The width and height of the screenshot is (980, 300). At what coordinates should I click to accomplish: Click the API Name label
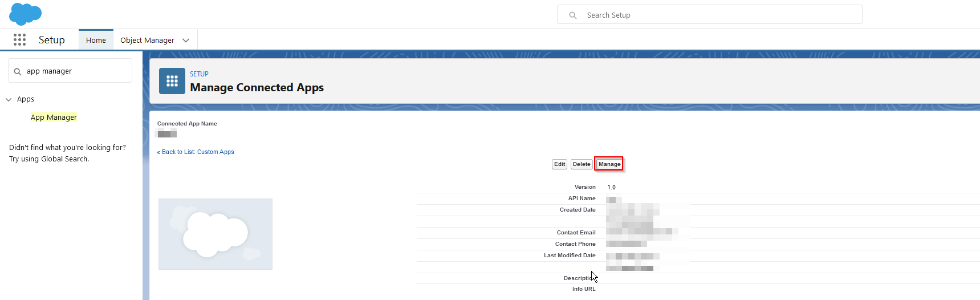point(582,198)
